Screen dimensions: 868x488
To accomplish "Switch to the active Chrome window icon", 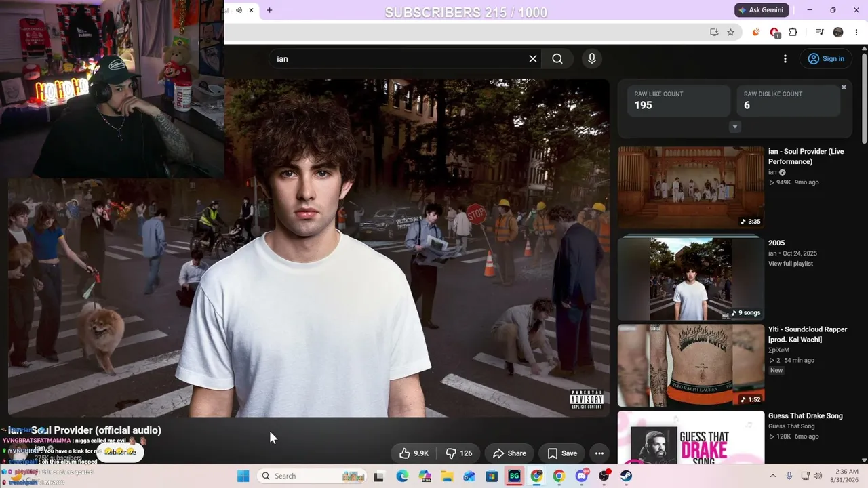I will point(536,476).
